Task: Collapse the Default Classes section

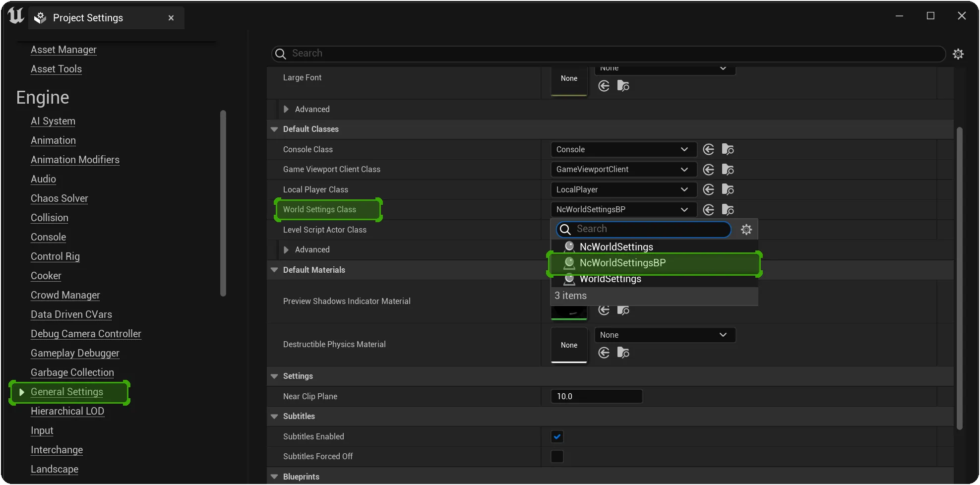Action: tap(274, 129)
